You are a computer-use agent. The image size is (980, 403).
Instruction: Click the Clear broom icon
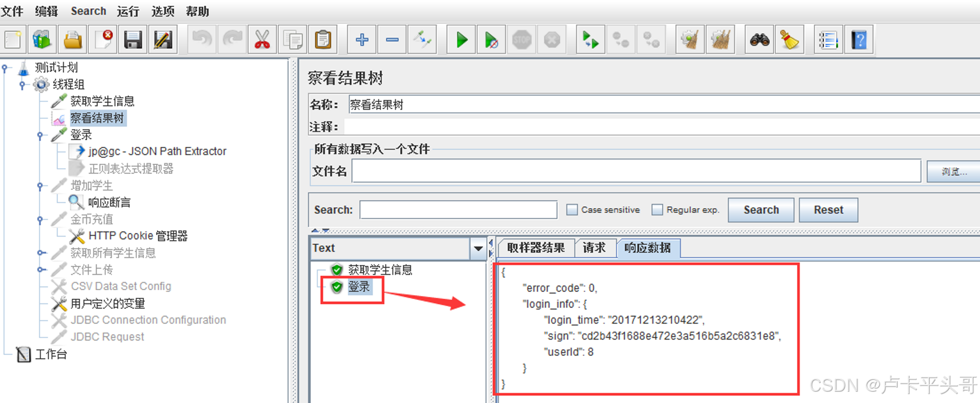pyautogui.click(x=690, y=40)
